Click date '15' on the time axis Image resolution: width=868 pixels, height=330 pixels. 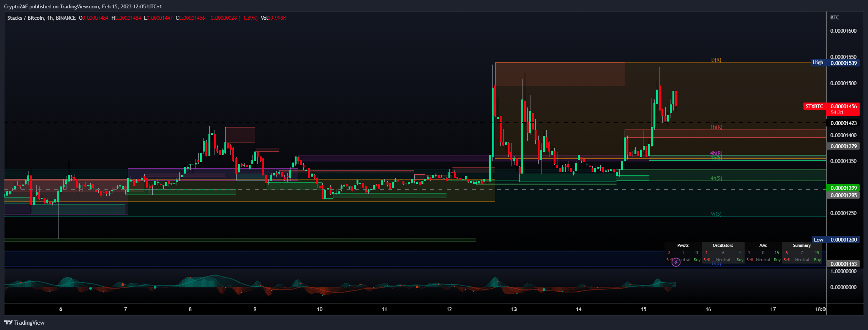pyautogui.click(x=644, y=309)
